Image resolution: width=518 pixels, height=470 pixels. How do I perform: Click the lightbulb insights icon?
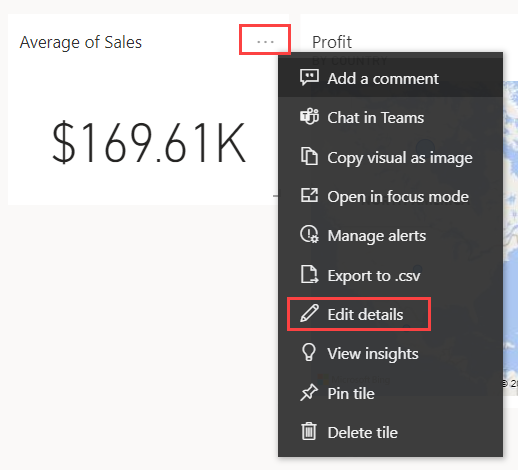click(308, 352)
